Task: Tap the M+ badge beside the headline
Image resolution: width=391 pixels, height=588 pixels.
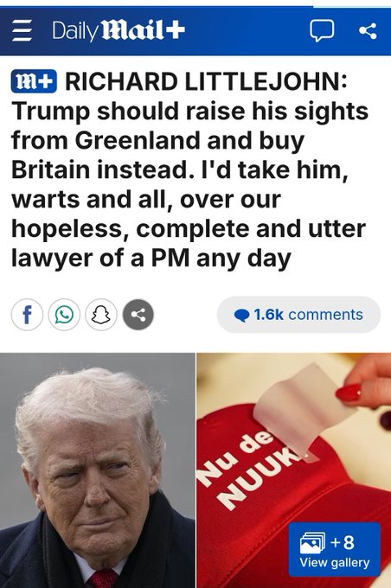Action: click(34, 81)
